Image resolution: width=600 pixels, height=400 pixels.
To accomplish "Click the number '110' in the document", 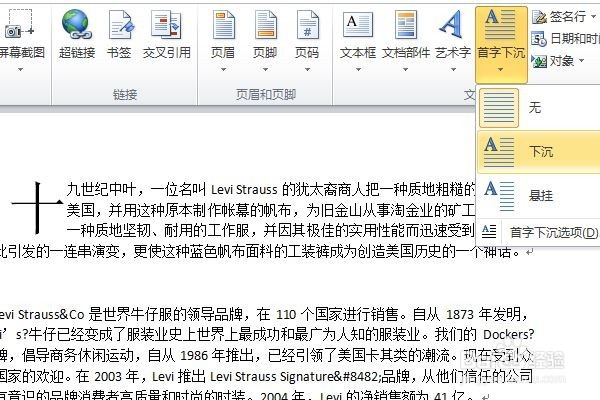I will tap(286, 315).
